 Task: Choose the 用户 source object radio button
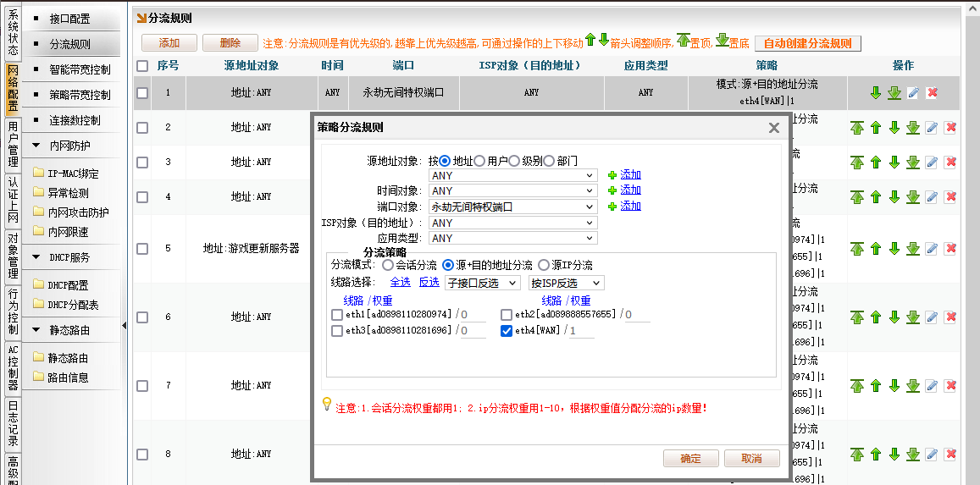click(x=479, y=161)
